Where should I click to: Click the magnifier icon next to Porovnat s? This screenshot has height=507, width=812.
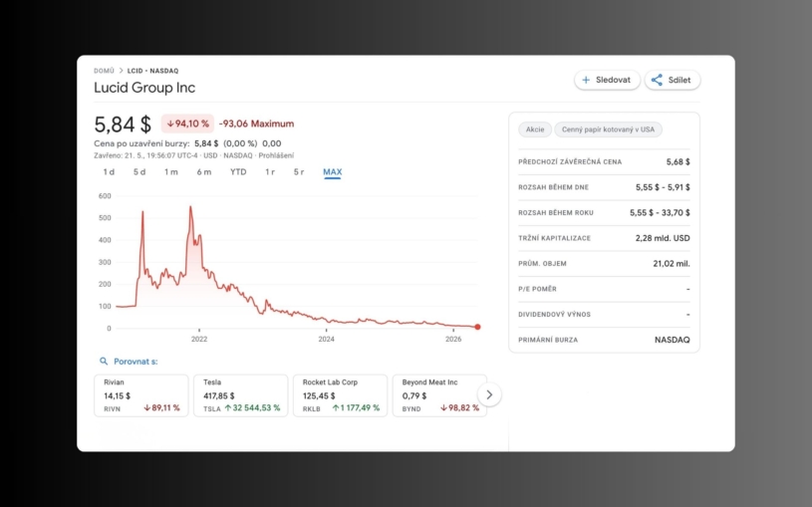(x=104, y=361)
